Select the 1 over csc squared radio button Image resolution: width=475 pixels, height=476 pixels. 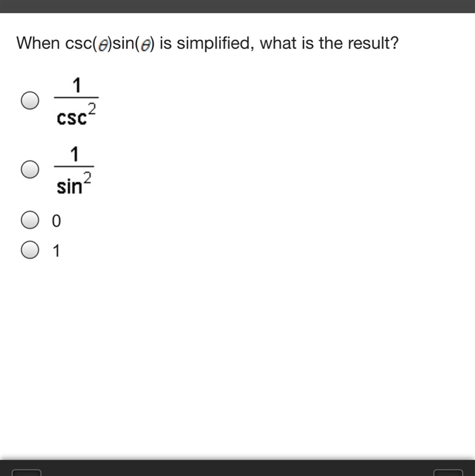point(30,100)
